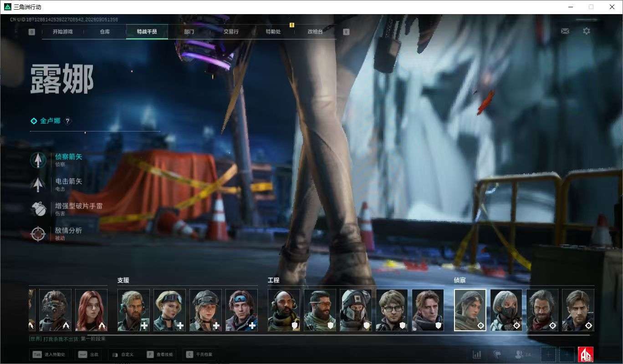Open the 部门 tab
Viewport: 623px width, 364px height.
(x=189, y=32)
